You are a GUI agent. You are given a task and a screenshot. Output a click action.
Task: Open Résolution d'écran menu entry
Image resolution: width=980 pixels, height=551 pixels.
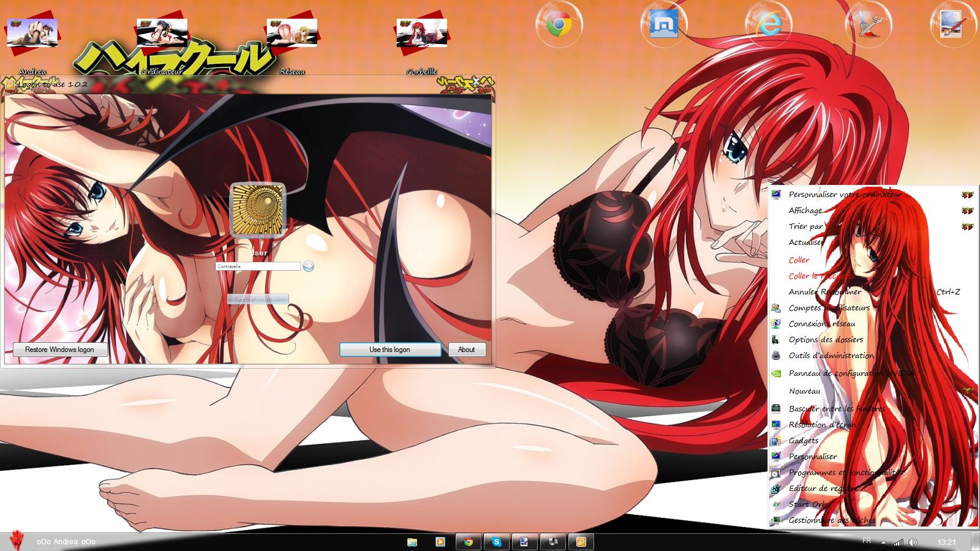point(873,425)
